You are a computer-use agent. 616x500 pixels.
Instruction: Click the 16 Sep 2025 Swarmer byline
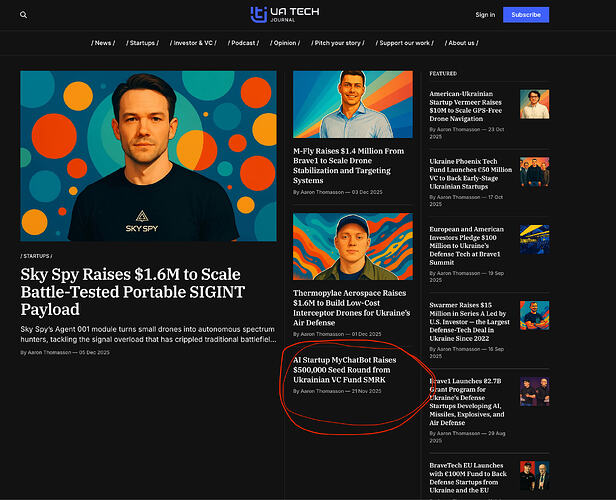point(466,352)
